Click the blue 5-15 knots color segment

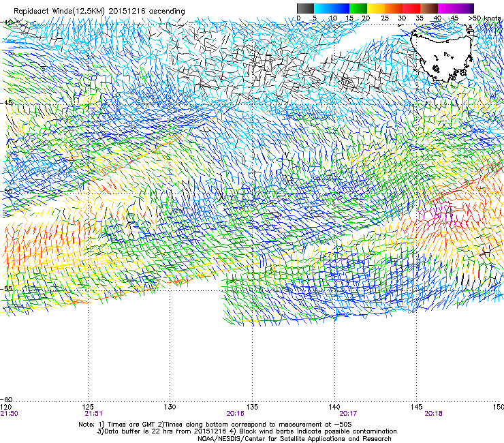point(332,8)
